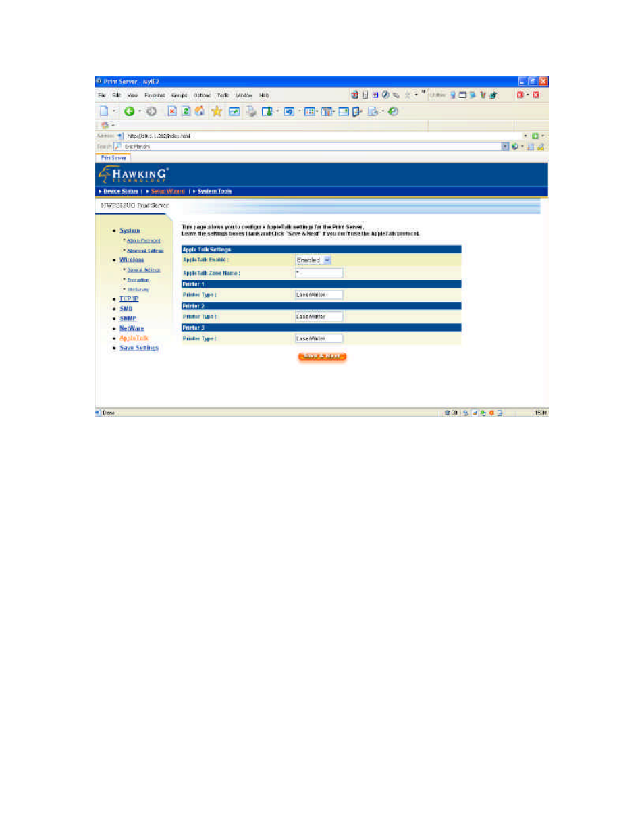Open the Back button history dropdown arrow
644x834 pixels.
(x=140, y=111)
